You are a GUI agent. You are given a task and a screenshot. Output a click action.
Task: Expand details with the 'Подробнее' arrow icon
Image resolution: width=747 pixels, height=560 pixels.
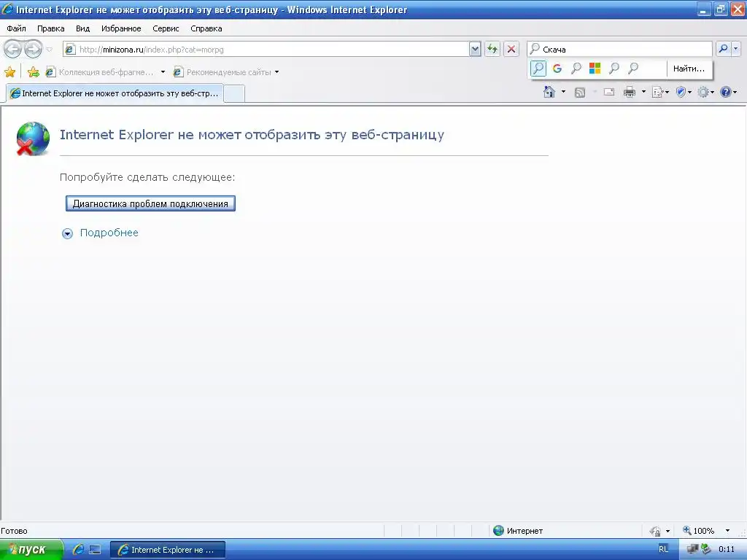click(68, 233)
